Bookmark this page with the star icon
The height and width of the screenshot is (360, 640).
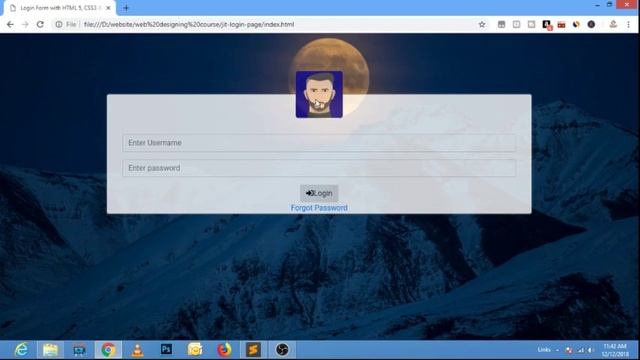[x=482, y=24]
